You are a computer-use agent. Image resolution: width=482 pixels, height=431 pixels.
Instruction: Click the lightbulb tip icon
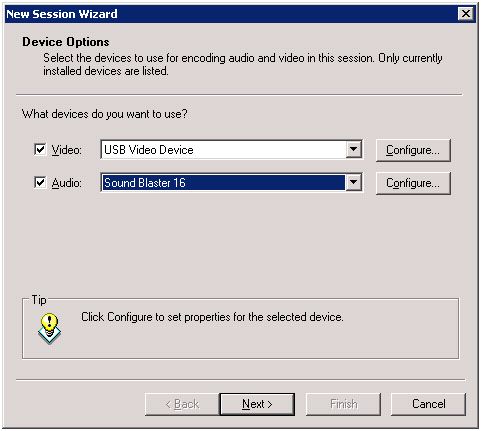[x=49, y=328]
